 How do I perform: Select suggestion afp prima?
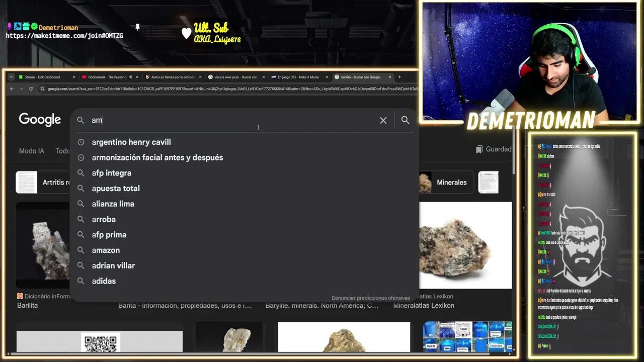coord(109,235)
